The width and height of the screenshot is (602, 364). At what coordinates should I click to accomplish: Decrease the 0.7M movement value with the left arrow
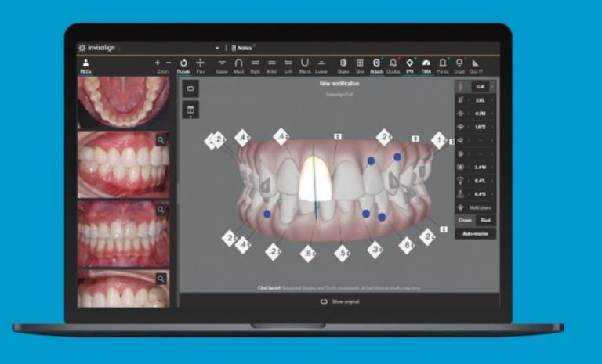[x=469, y=114]
